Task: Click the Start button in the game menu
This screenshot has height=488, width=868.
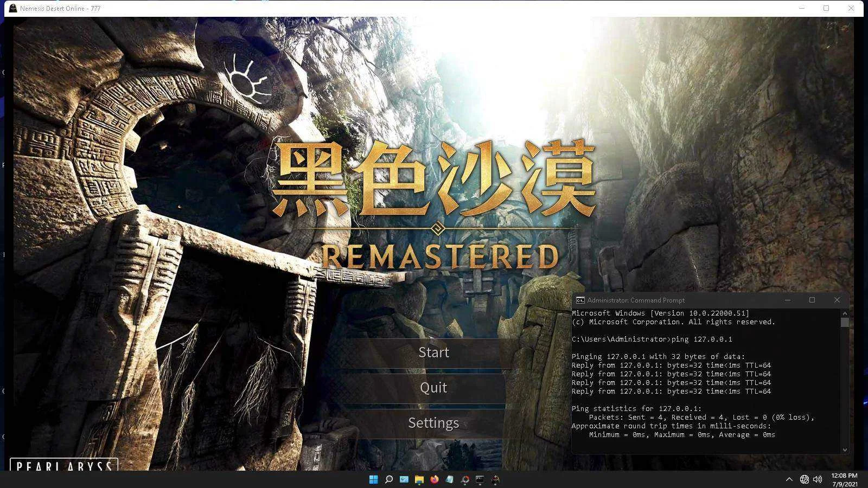Action: tap(433, 352)
